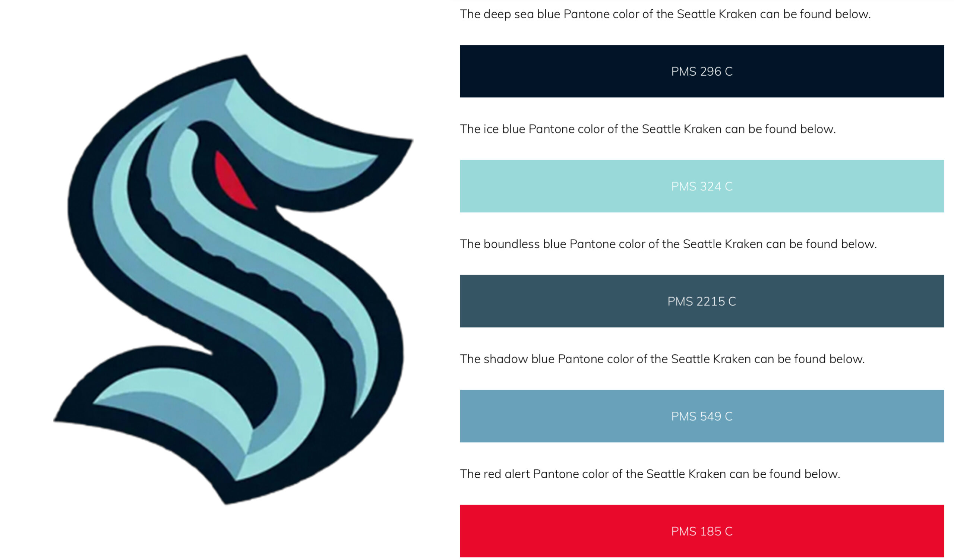Pick the boundless blue PMS 2215 C swatch

coord(702,301)
